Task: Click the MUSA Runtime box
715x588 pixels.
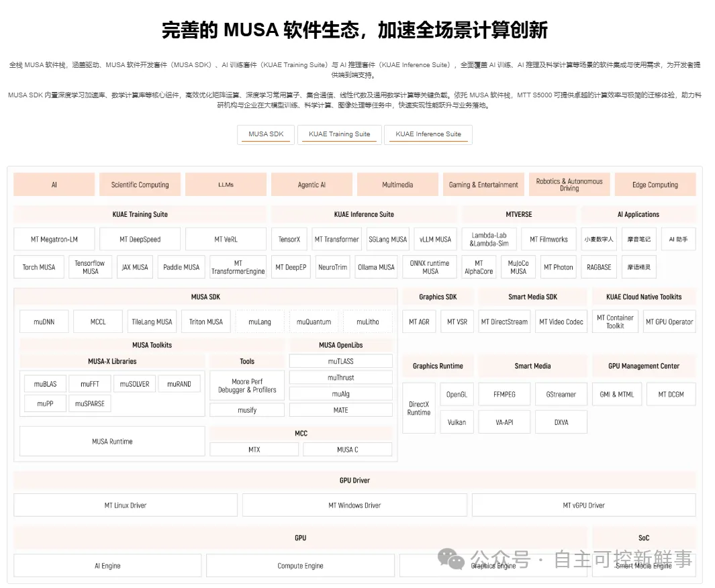Action: click(x=112, y=441)
